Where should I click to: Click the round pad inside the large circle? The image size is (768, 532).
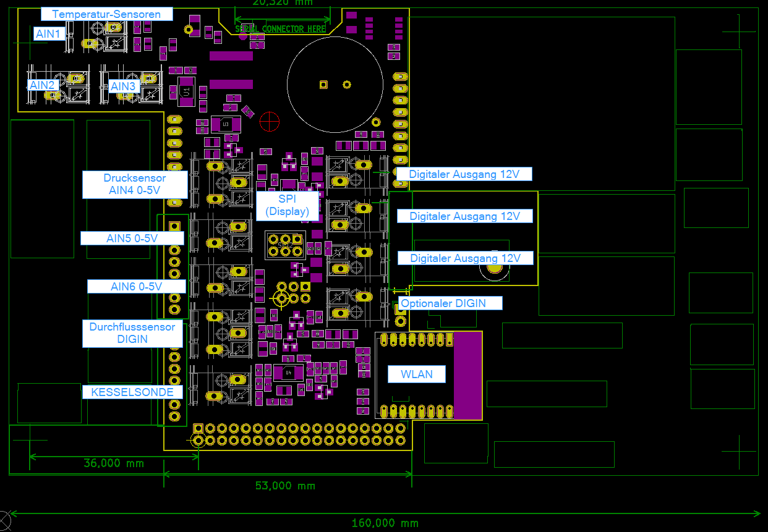(x=347, y=84)
